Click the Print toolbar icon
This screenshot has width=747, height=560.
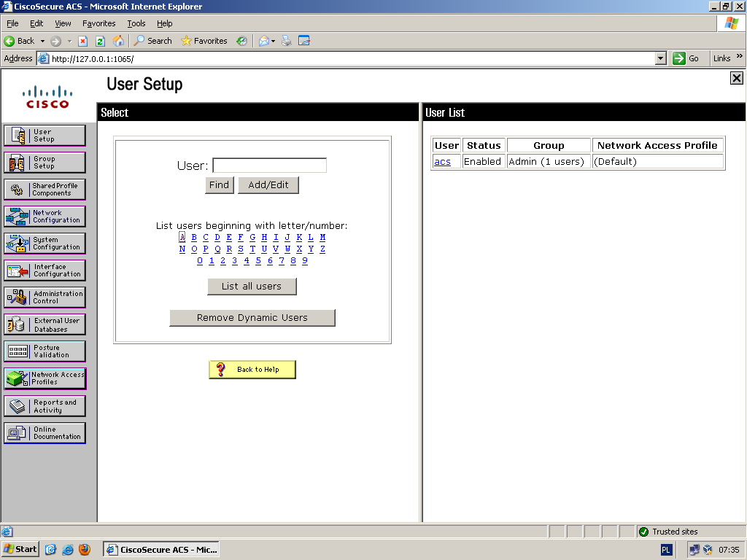286,41
